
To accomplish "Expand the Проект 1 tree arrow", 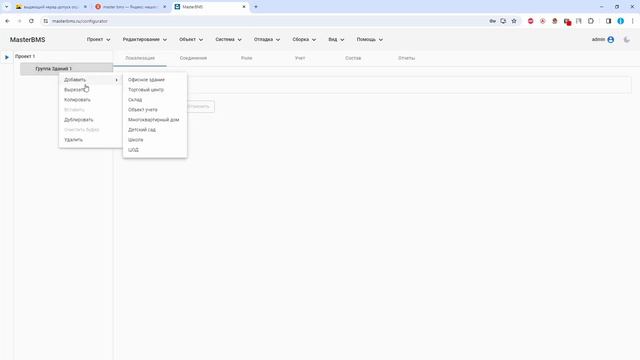I will coord(7,57).
